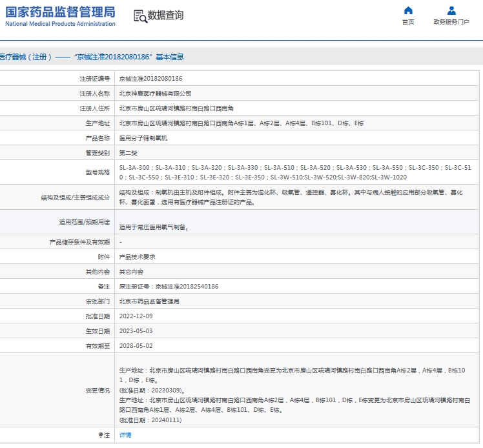Click the 批准日期 label
This screenshot has height=448, width=483.
tap(98, 316)
